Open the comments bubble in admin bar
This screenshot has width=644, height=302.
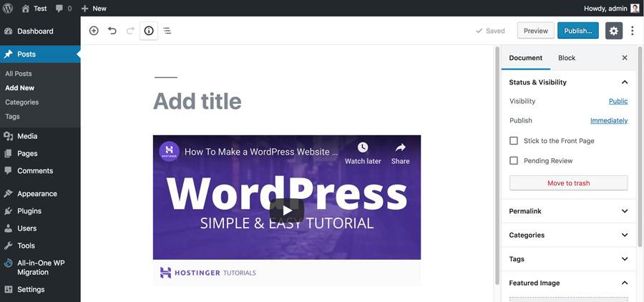tap(63, 8)
